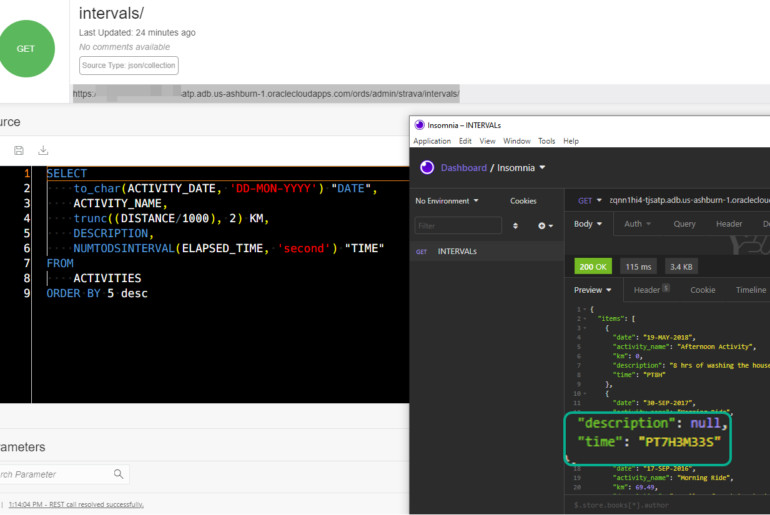
Task: Click the Cookies button in Insomnia sidebar
Action: 523,201
